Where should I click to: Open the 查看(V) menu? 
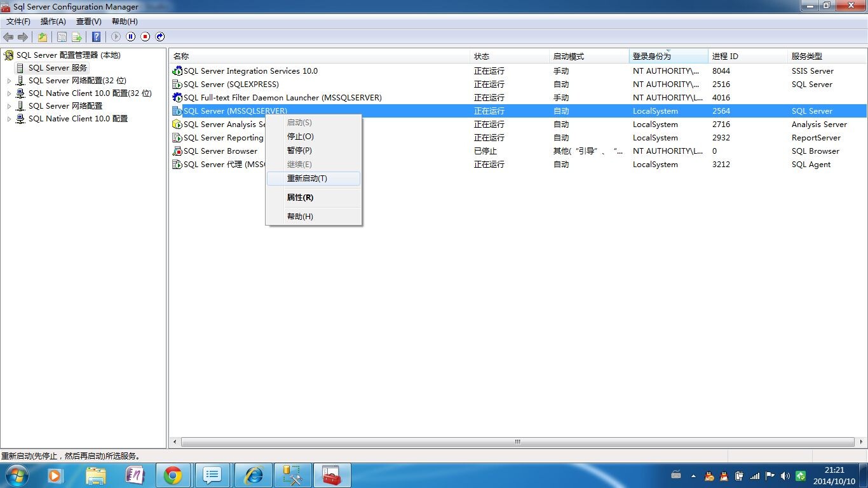[x=89, y=22]
